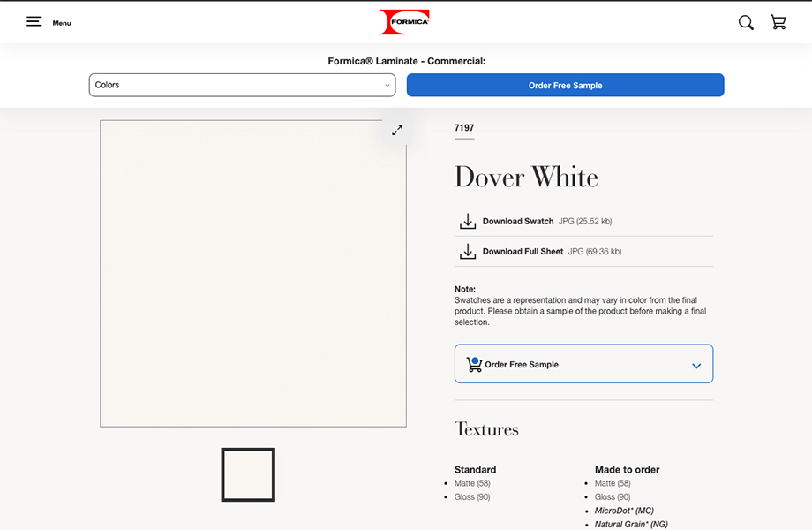Click the Dover White heading
Image resolution: width=812 pixels, height=530 pixels.
tap(526, 177)
